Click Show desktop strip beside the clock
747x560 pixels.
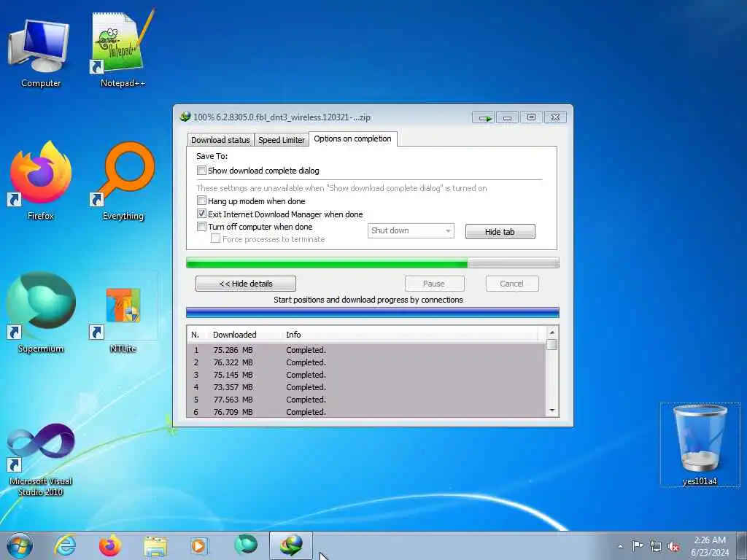tap(742, 545)
